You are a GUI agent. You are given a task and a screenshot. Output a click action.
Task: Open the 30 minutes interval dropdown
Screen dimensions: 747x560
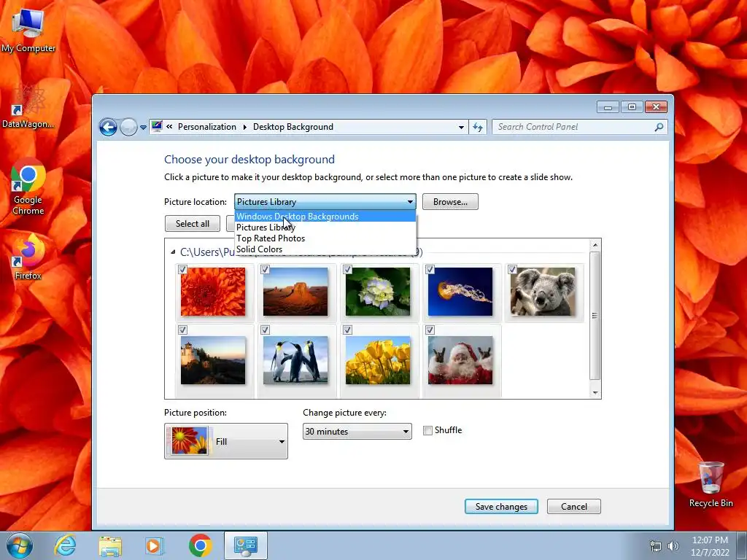357,432
